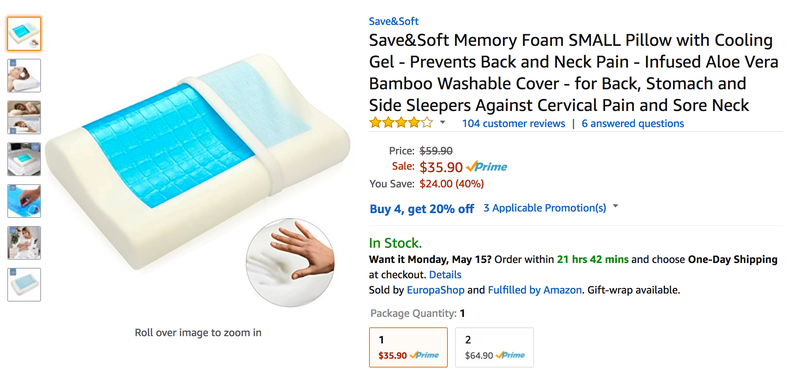Open third thumbnail showing two sleepers

coord(24,117)
